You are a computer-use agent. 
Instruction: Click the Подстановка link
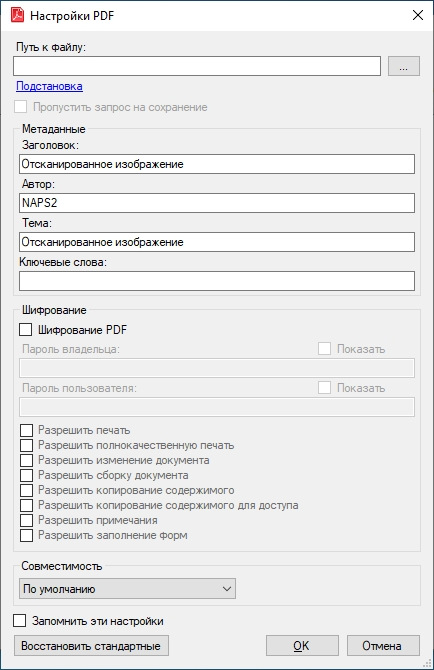coord(49,86)
